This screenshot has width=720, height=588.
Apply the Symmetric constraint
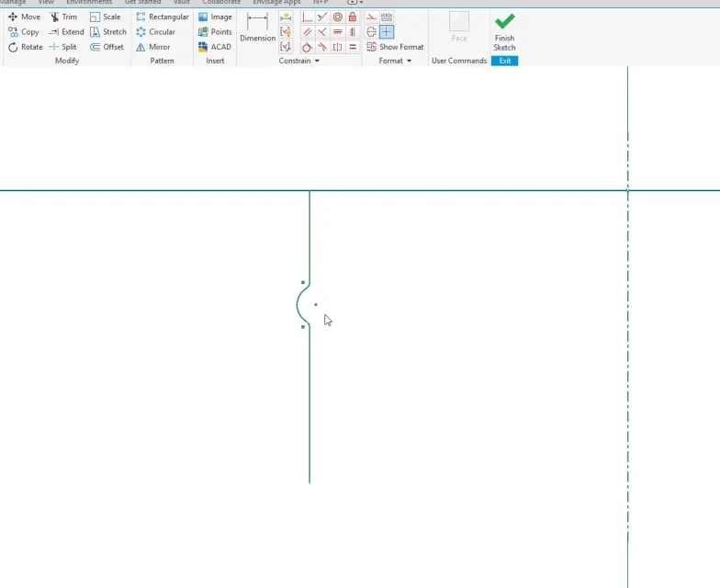click(x=338, y=47)
